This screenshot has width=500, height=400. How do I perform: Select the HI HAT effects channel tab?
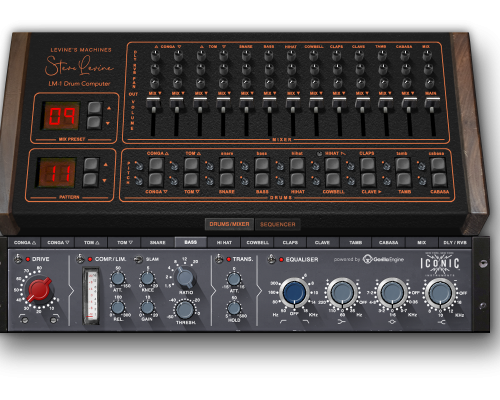pos(224,242)
